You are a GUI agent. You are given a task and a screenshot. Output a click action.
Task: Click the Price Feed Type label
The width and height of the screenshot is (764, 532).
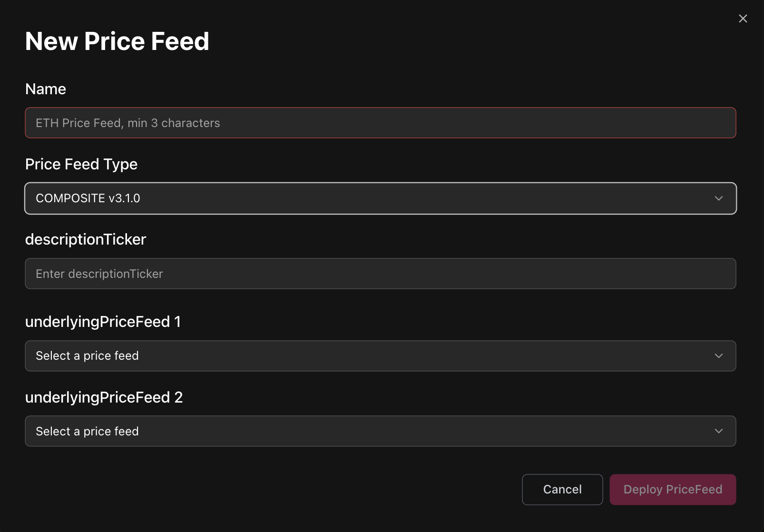pos(81,164)
